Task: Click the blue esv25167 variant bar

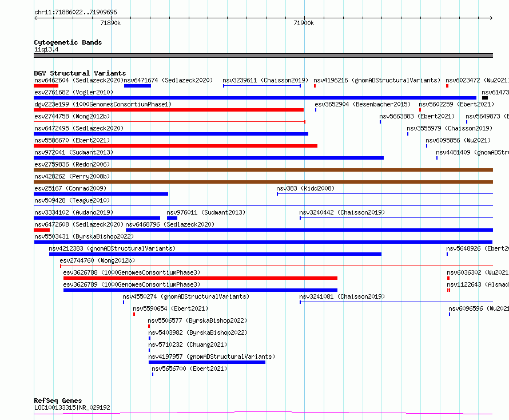Action: tap(101, 194)
